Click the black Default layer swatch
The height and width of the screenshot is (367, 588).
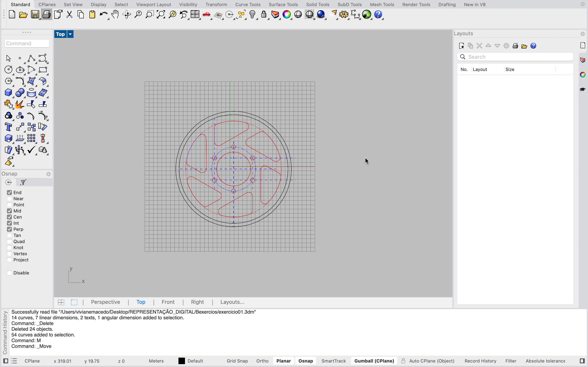point(182,361)
